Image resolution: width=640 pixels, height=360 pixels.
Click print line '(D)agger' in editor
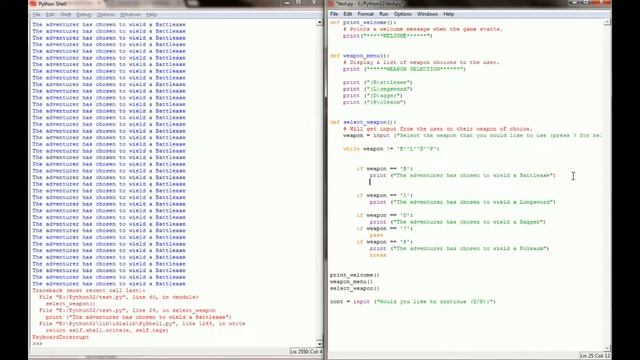click(373, 96)
